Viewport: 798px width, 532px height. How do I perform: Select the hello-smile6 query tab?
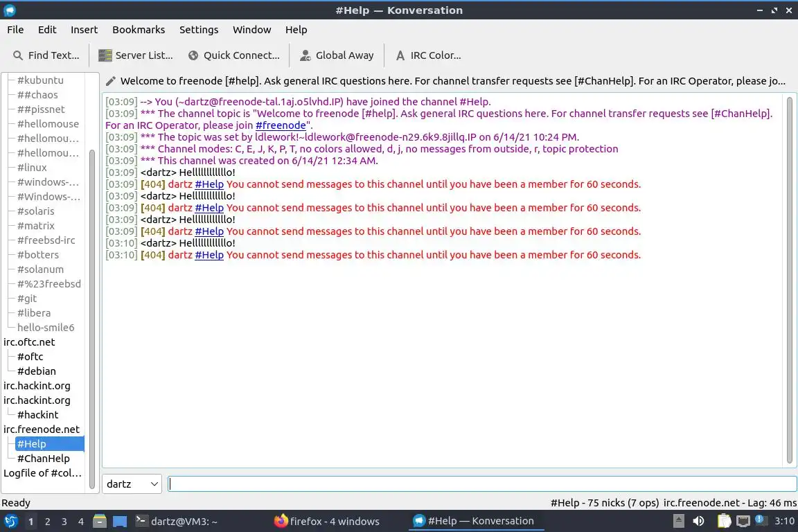click(x=46, y=328)
